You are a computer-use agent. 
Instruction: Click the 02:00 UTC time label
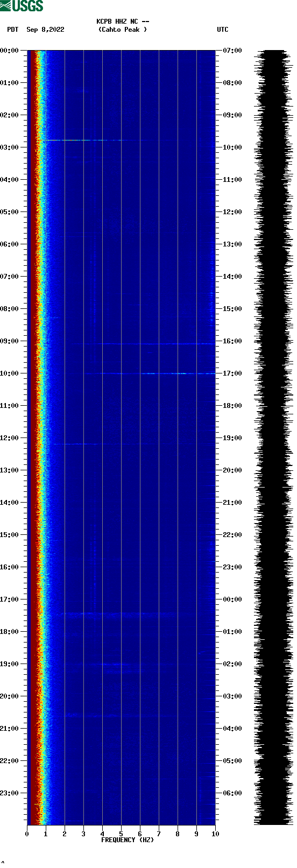(232, 664)
